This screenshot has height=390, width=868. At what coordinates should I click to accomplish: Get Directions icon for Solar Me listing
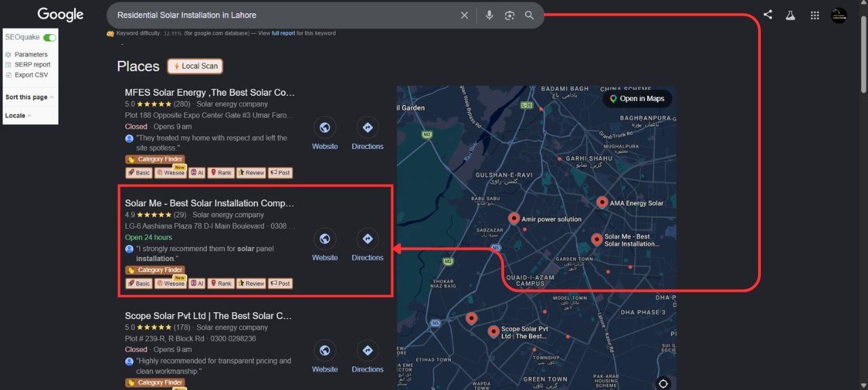pyautogui.click(x=368, y=239)
